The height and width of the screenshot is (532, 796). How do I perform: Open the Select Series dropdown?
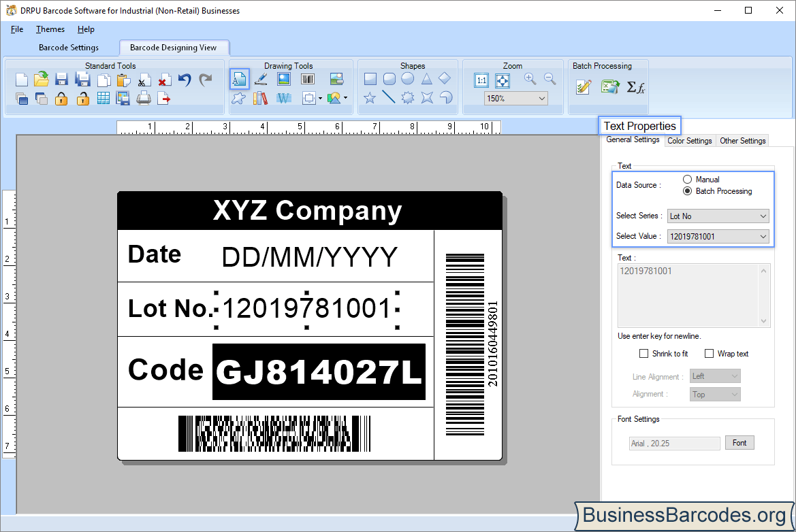click(718, 216)
